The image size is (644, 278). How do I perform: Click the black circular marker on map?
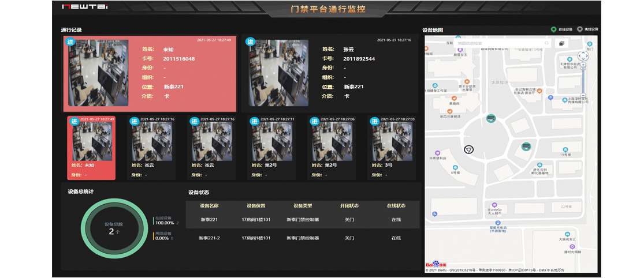(469, 149)
